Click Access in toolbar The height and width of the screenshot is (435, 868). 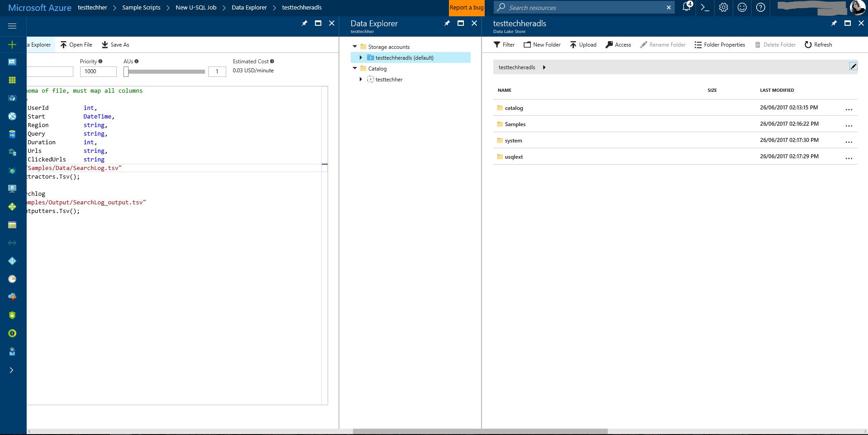pyautogui.click(x=618, y=44)
